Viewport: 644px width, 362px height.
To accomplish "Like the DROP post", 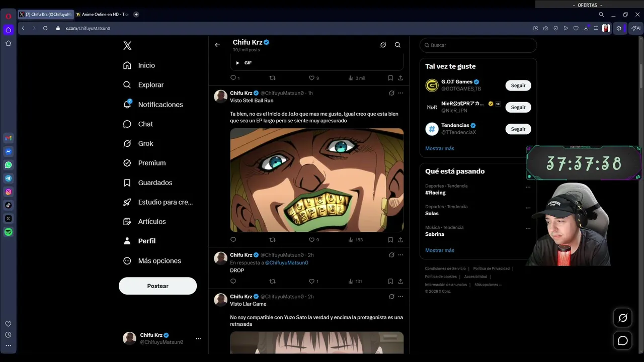I will point(311,282).
